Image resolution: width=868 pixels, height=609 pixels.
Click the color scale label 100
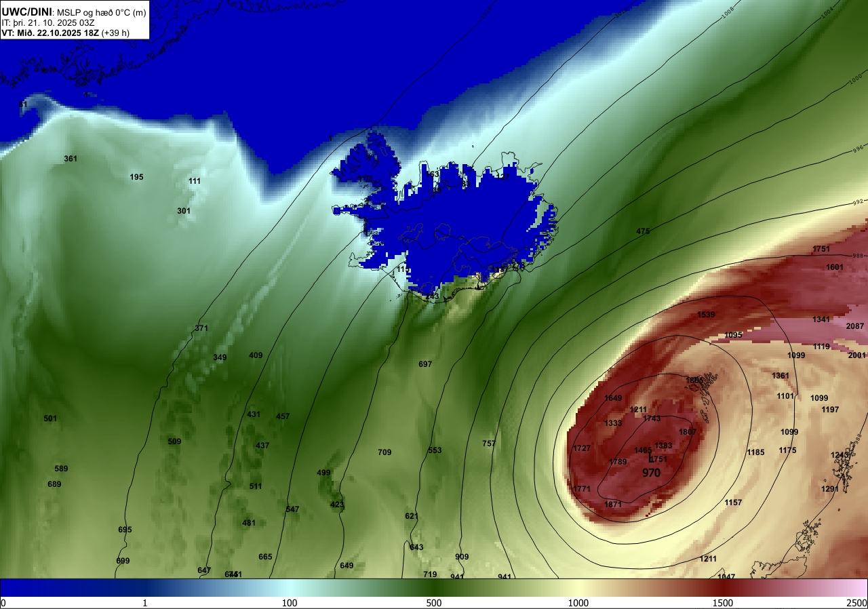[x=290, y=603]
